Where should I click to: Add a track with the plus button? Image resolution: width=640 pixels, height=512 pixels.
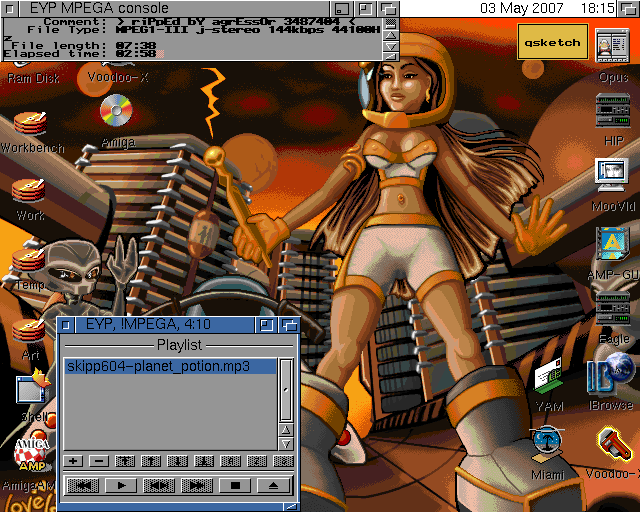(73, 461)
